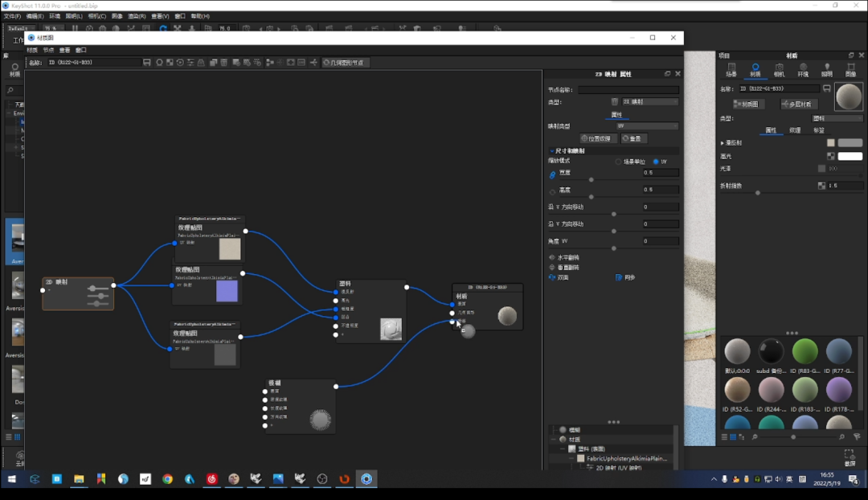Viewport: 868px width, 500px height.
Task: Click the grid view icon below material thumbnails
Action: click(x=733, y=437)
